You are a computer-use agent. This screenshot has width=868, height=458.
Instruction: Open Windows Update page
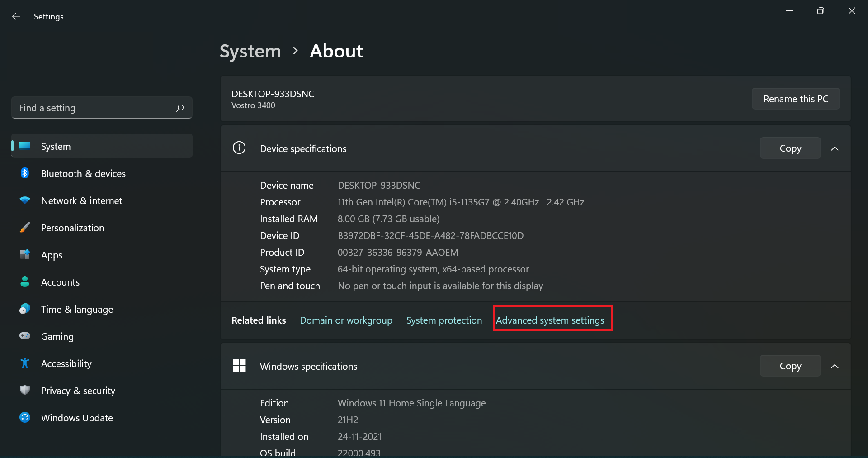102,418
